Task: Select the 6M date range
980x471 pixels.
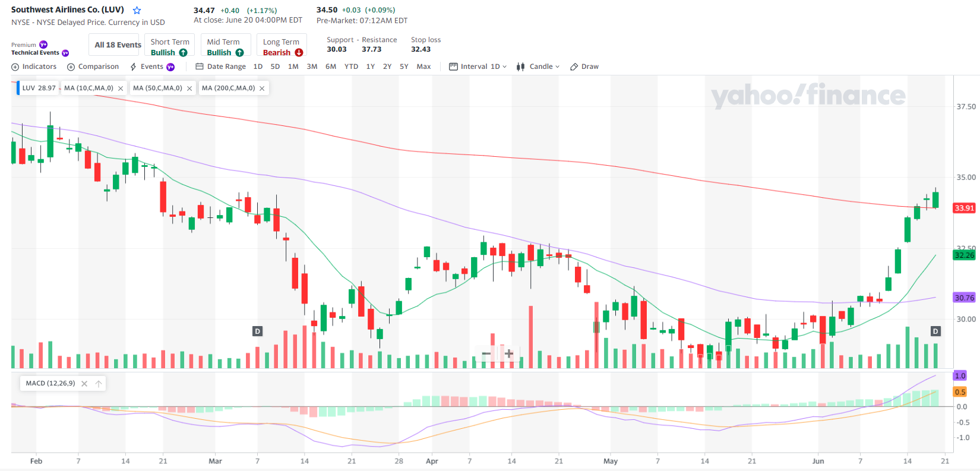Action: [x=331, y=67]
